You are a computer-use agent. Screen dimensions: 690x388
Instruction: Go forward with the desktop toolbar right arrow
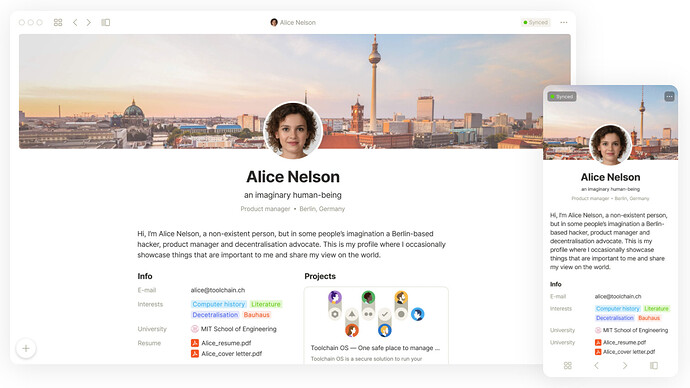coord(89,22)
